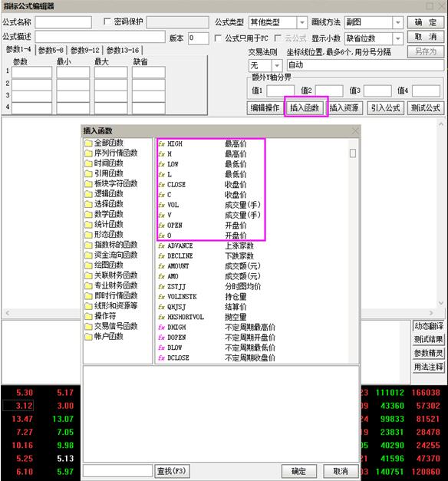Image resolution: width=448 pixels, height=481 pixels.
Task: Open the 用法注释 panel button
Action: pyautogui.click(x=428, y=367)
